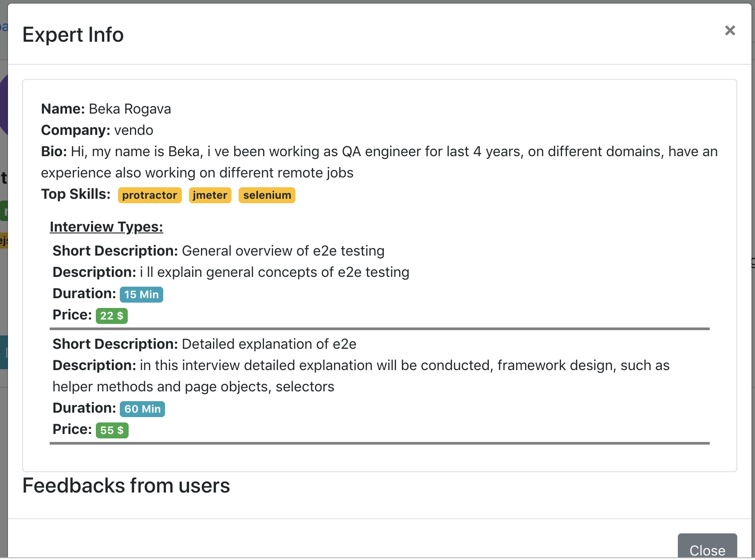
Task: Click the Feedbacks from users heading
Action: [126, 485]
